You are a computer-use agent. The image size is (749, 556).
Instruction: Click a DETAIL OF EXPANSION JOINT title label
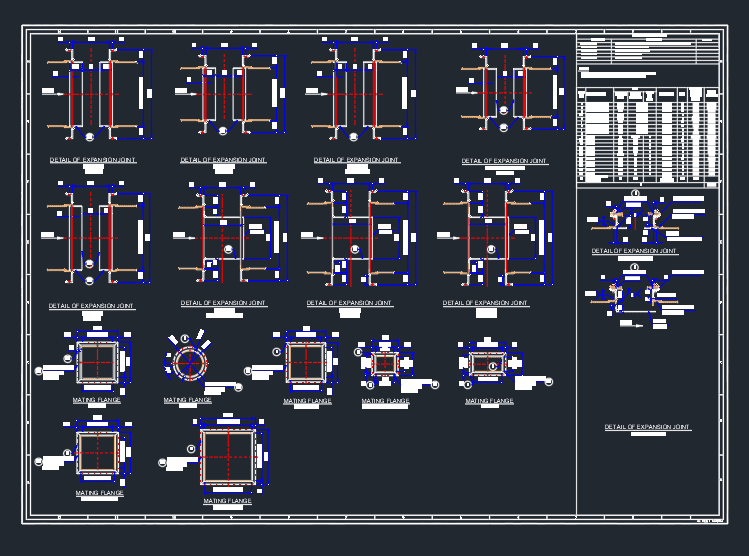(93, 160)
